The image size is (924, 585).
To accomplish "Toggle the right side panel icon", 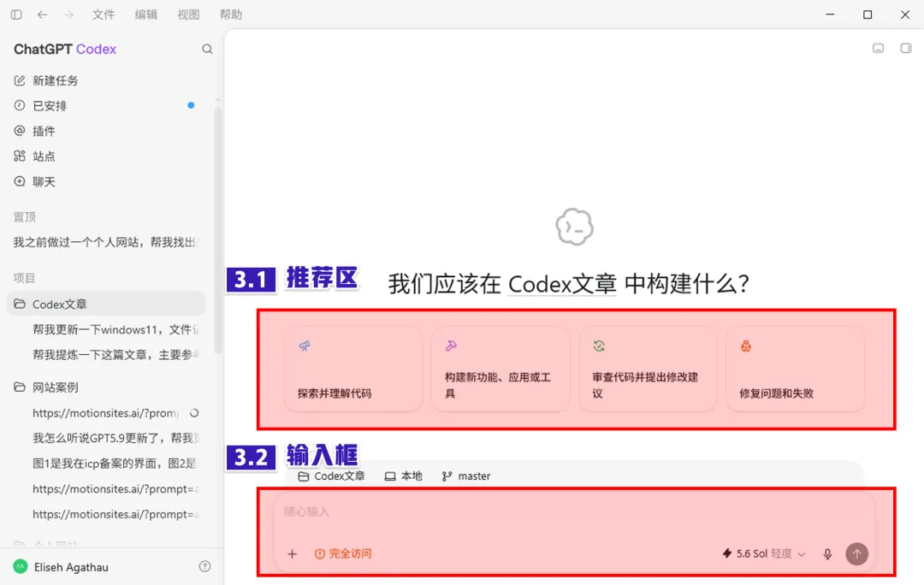I will 906,48.
